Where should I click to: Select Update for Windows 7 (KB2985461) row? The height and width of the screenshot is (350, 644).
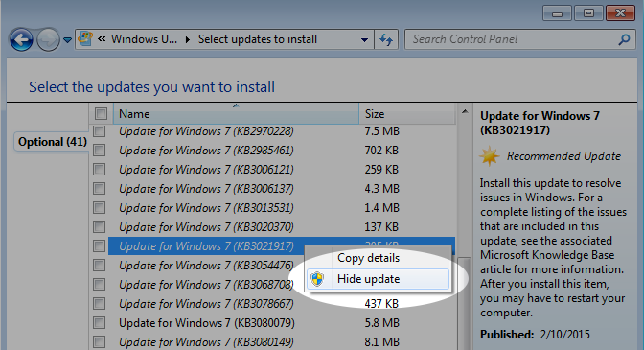point(206,151)
